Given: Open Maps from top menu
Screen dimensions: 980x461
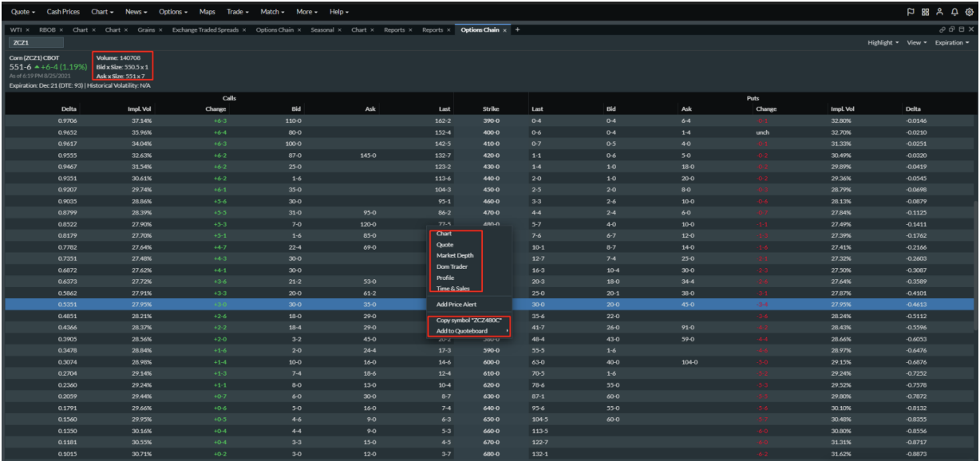Looking at the screenshot, I should 207,13.
